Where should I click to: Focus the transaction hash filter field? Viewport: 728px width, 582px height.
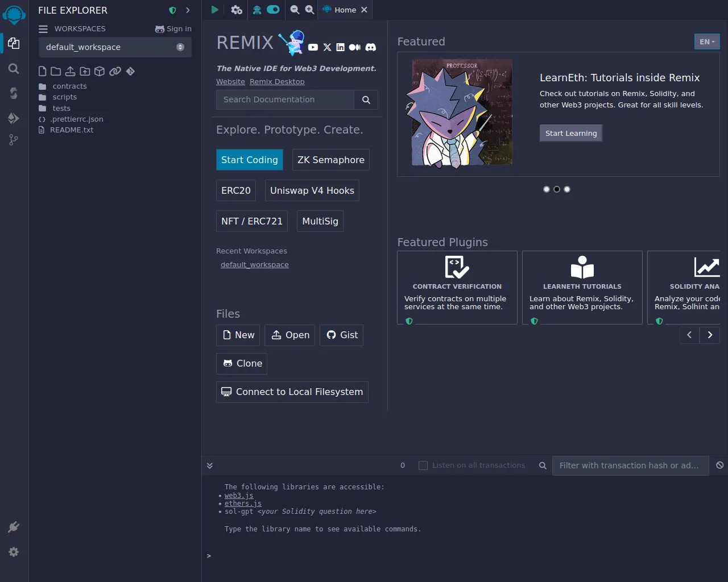coord(630,465)
